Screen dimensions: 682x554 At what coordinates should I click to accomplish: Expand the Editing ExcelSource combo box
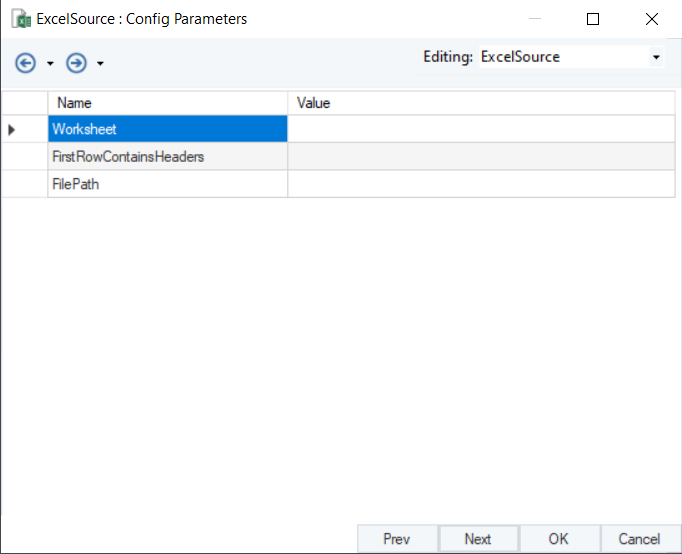pyautogui.click(x=656, y=58)
